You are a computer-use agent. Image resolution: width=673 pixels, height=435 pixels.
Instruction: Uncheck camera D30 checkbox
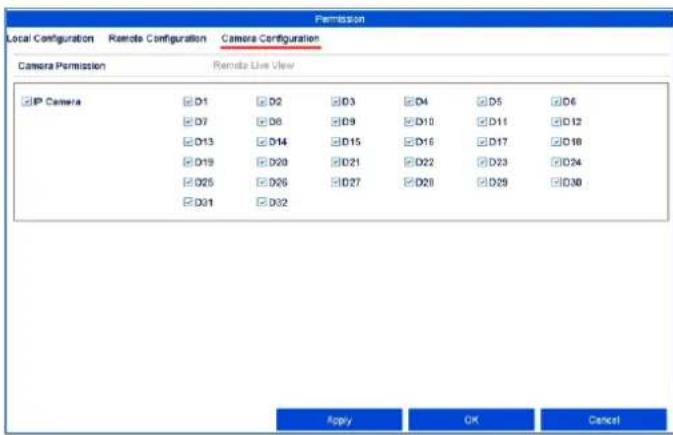556,182
